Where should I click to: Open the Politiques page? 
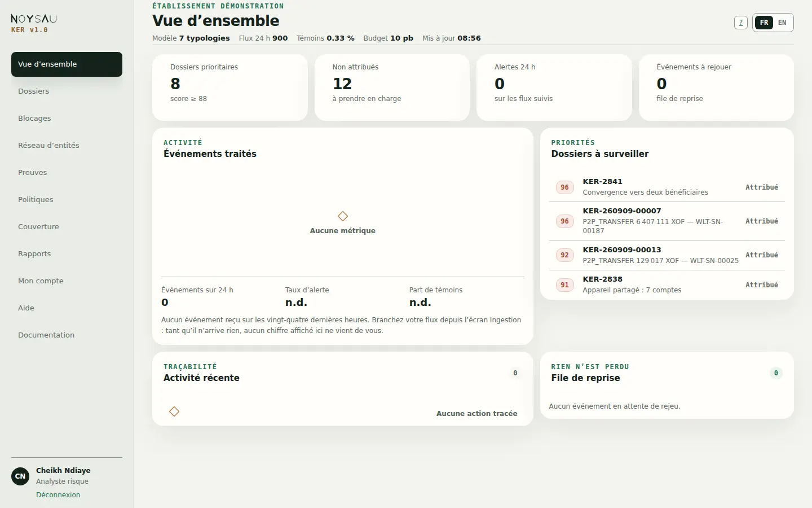[67, 200]
